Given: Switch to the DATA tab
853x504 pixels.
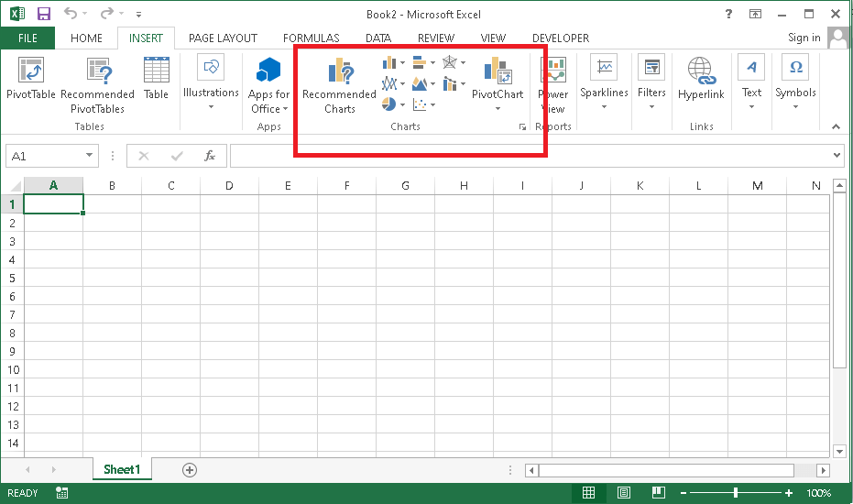Looking at the screenshot, I should pyautogui.click(x=378, y=38).
